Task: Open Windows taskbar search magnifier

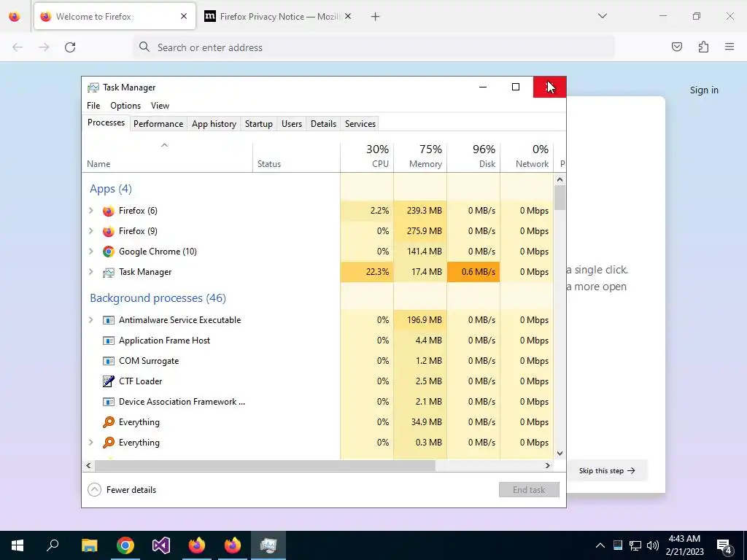Action: (53, 545)
